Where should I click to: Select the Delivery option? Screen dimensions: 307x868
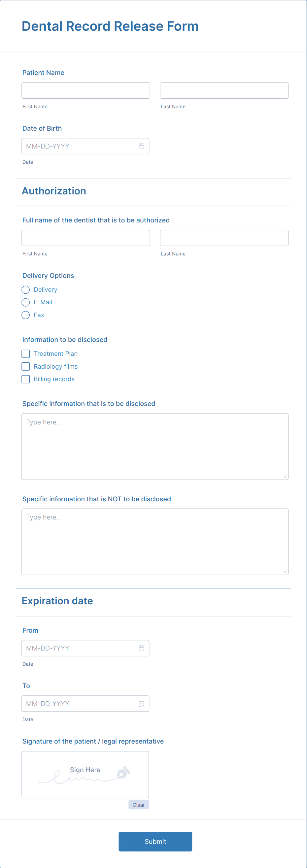coord(26,289)
